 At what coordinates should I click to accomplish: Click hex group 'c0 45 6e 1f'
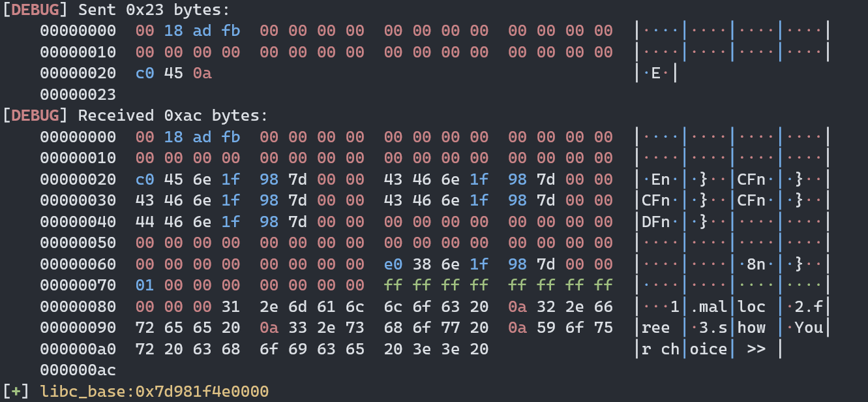[188, 179]
